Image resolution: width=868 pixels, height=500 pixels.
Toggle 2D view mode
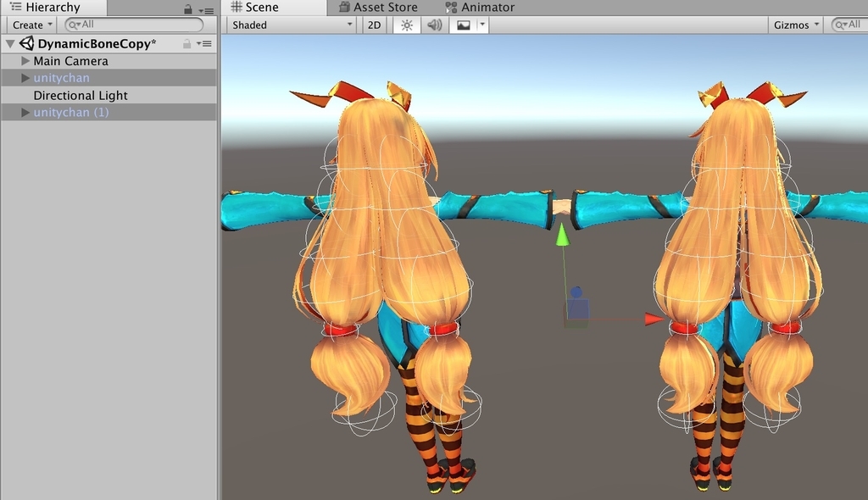pos(374,25)
